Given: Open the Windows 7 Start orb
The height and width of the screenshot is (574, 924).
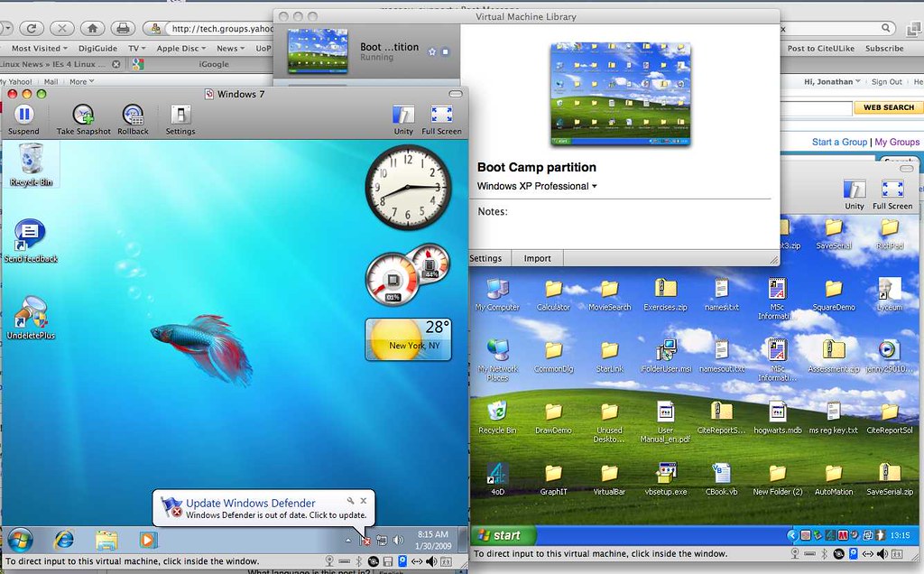Looking at the screenshot, I should (20, 540).
